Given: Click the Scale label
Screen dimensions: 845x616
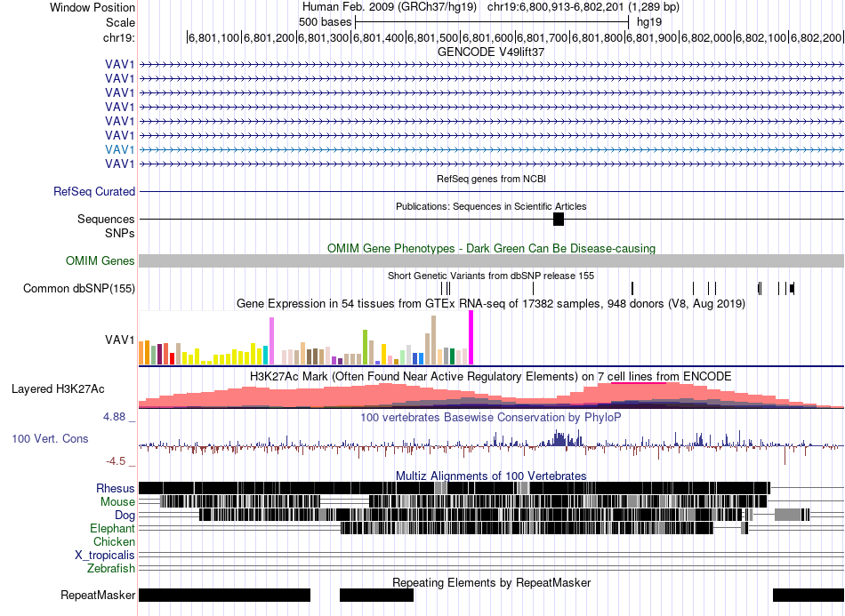Looking at the screenshot, I should [x=120, y=22].
